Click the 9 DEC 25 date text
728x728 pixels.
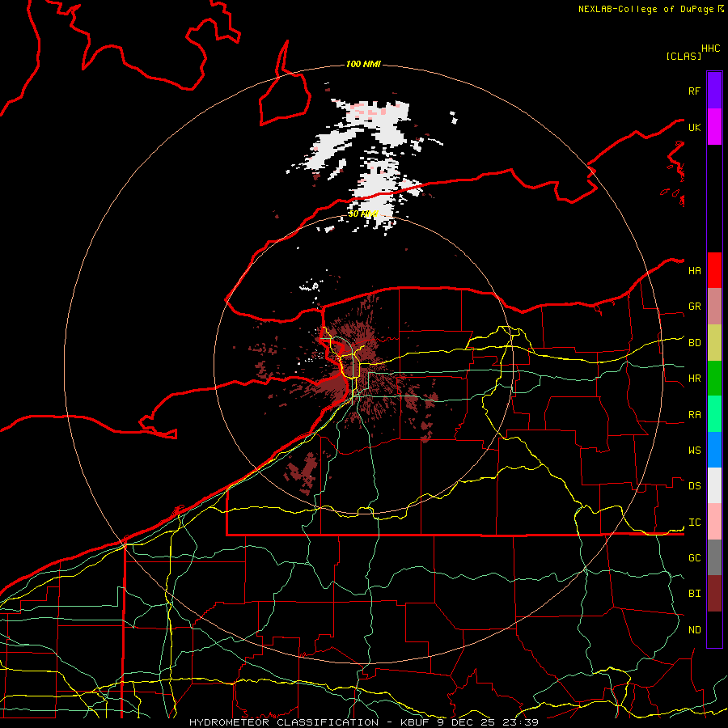coord(466,722)
